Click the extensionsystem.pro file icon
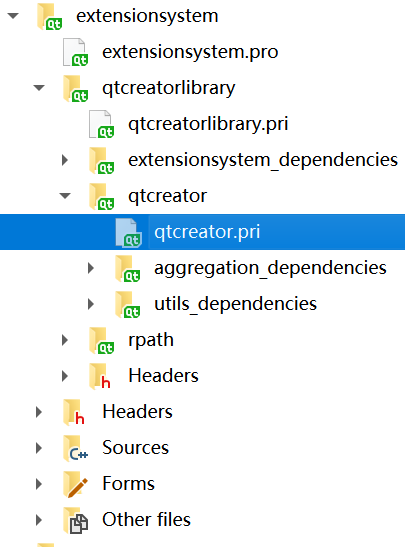The image size is (405, 547). point(75,52)
